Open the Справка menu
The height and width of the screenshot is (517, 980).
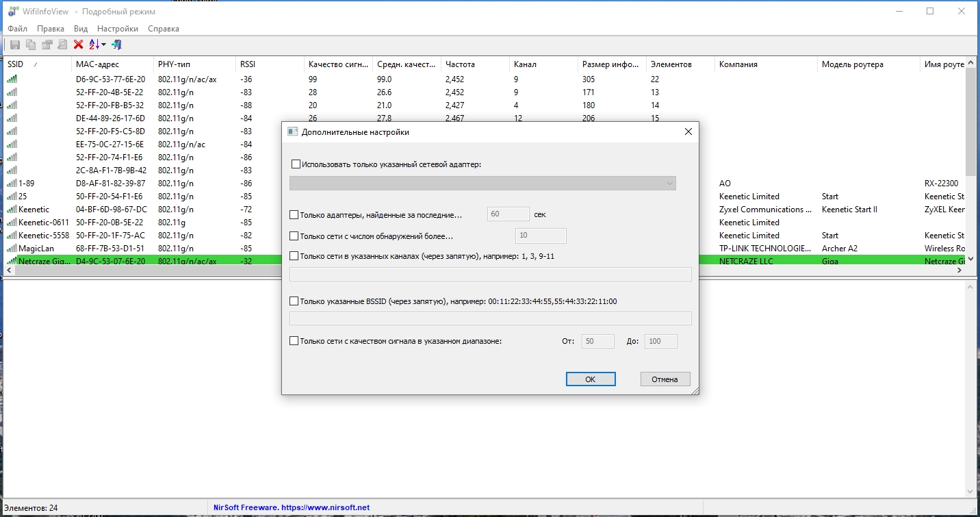tap(164, 29)
